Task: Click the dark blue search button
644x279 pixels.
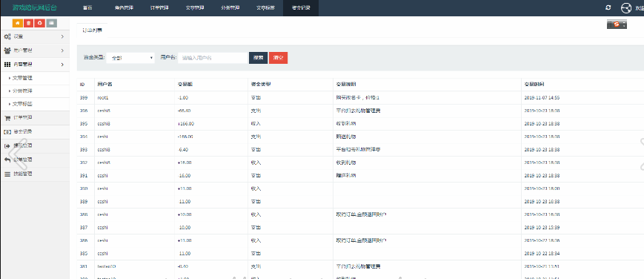Action: tap(259, 58)
